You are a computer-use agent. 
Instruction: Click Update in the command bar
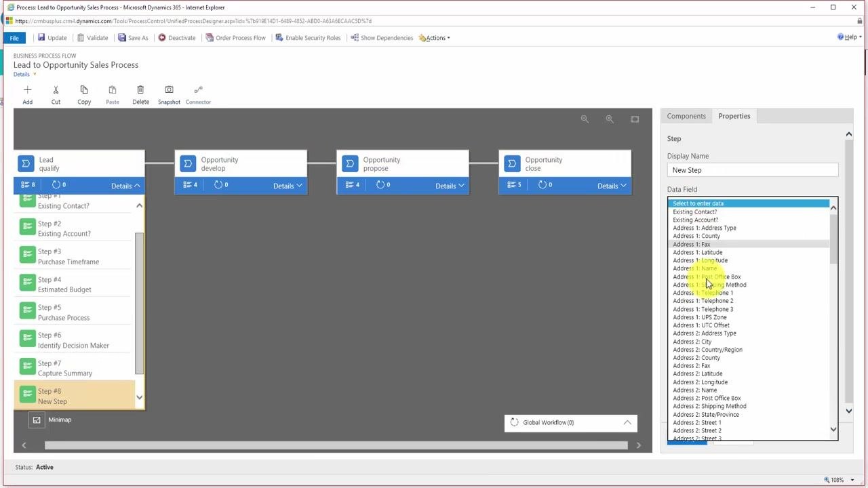pos(52,38)
